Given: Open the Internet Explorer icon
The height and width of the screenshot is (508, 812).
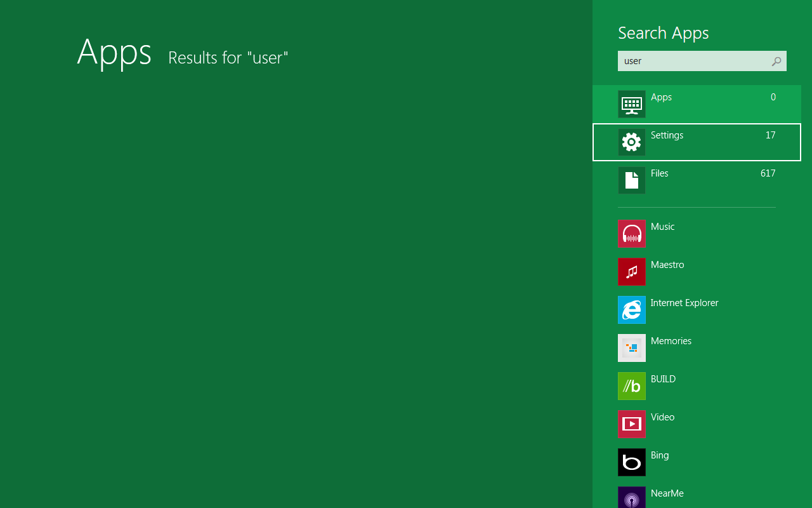Looking at the screenshot, I should click(632, 310).
